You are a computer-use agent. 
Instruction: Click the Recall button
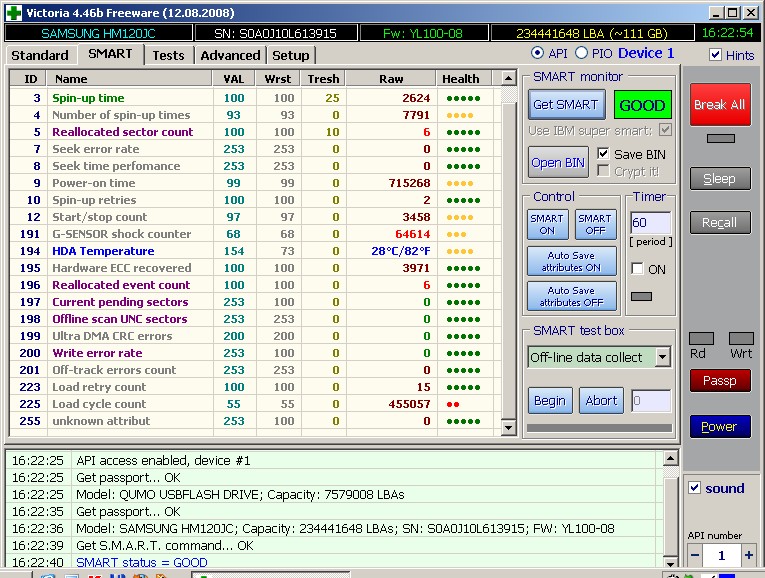(x=720, y=222)
